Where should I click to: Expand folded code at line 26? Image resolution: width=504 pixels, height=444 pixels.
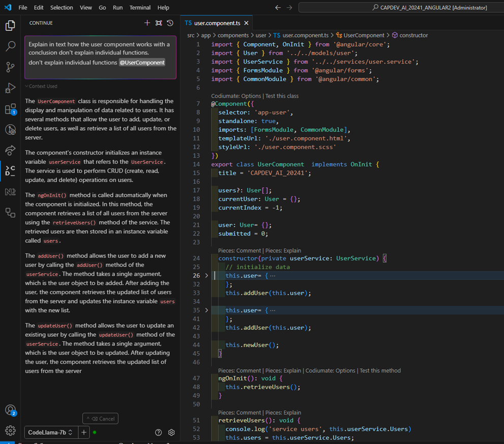tap(206, 276)
